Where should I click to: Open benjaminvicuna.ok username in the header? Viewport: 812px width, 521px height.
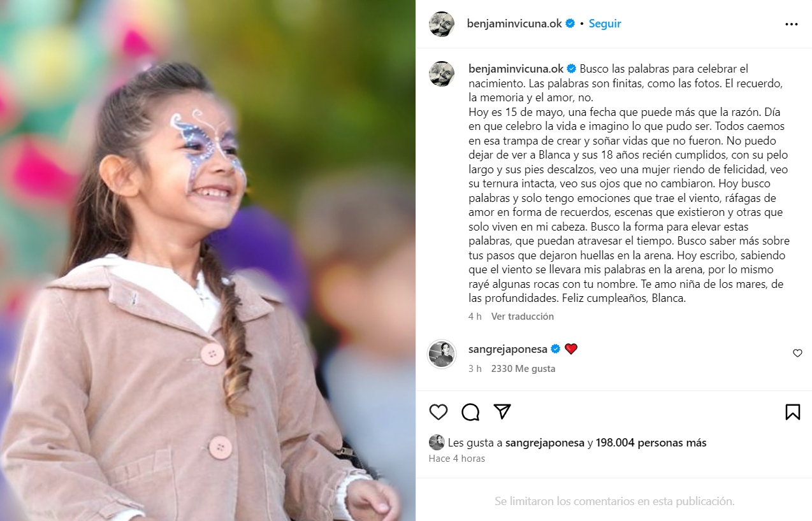(x=514, y=24)
